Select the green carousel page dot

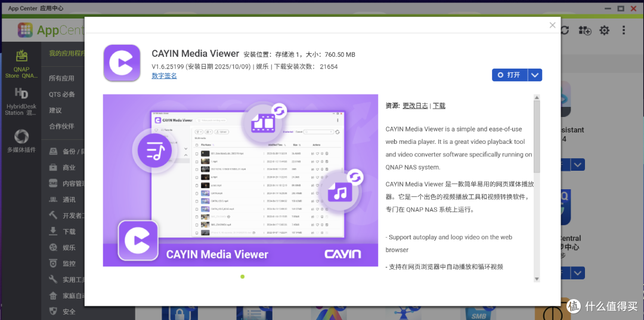242,276
